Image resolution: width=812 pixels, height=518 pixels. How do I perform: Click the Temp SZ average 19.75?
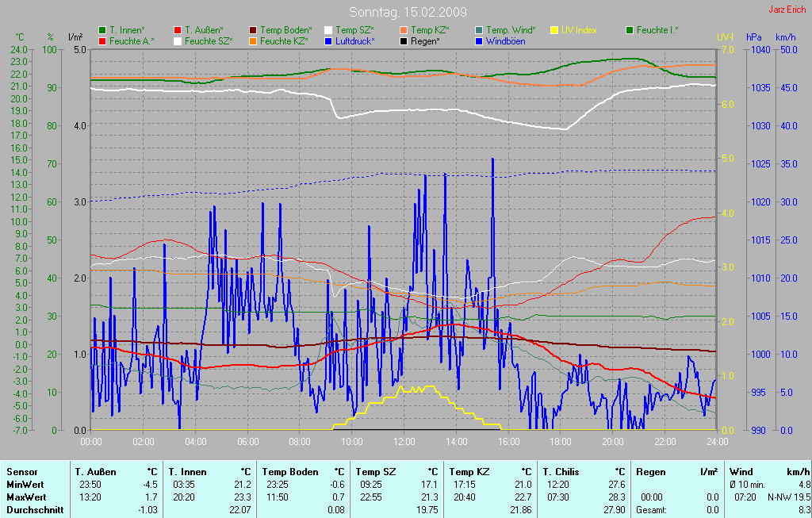[x=427, y=510]
